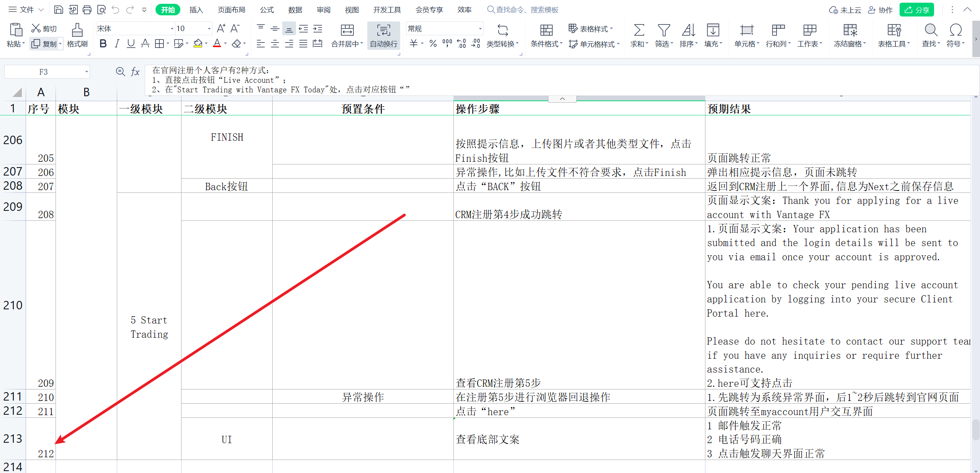
Task: Click the red font color swatch
Action: point(217,44)
